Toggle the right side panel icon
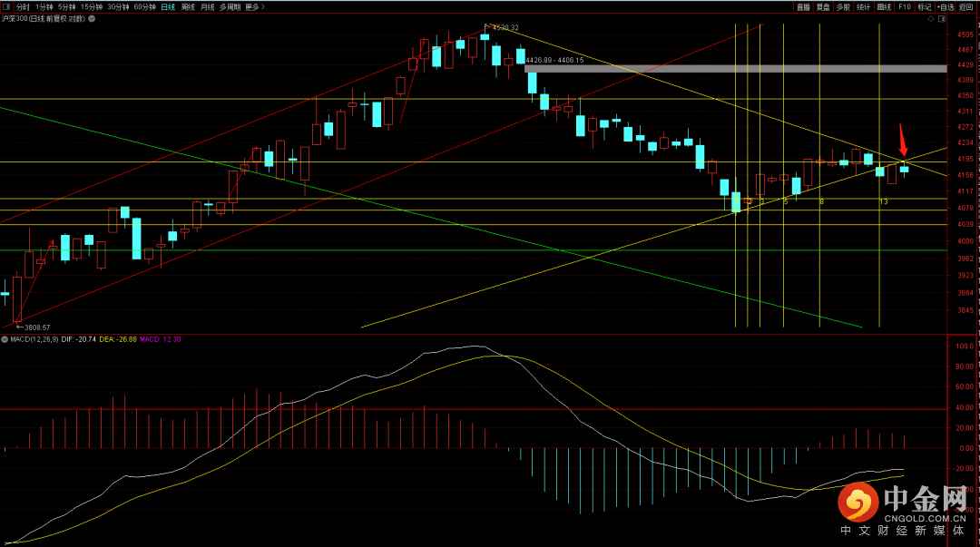Viewport: 980px width, 547px height. pos(942,19)
